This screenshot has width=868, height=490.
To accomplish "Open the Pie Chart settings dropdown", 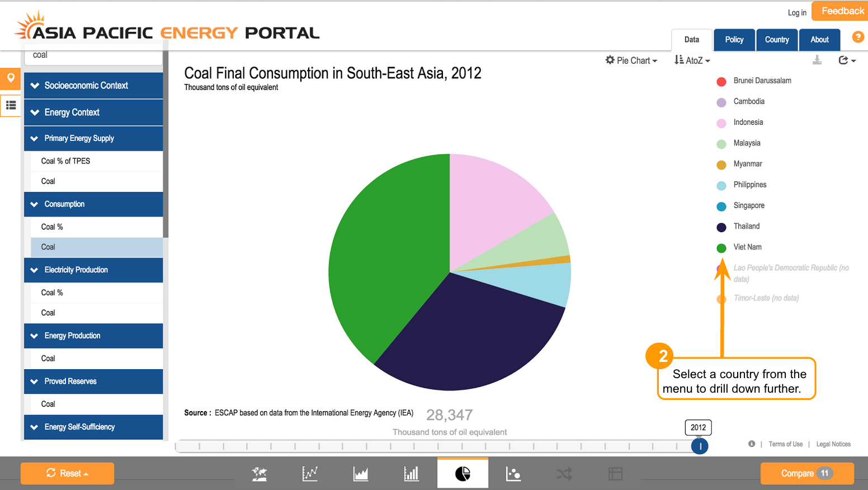I will pyautogui.click(x=631, y=60).
